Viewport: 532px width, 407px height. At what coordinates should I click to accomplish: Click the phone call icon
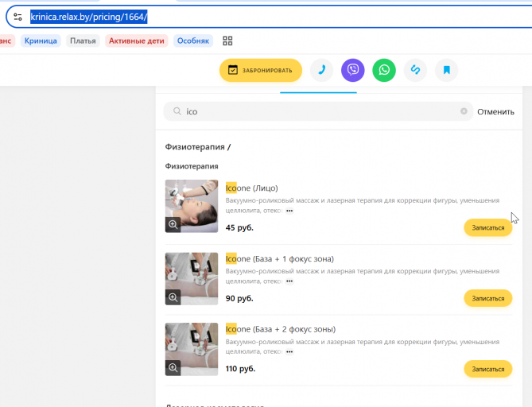pos(321,70)
